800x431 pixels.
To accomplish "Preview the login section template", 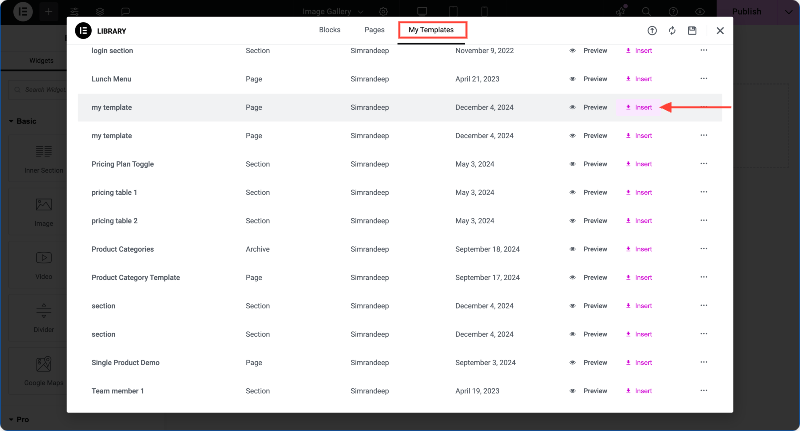I will [x=588, y=50].
